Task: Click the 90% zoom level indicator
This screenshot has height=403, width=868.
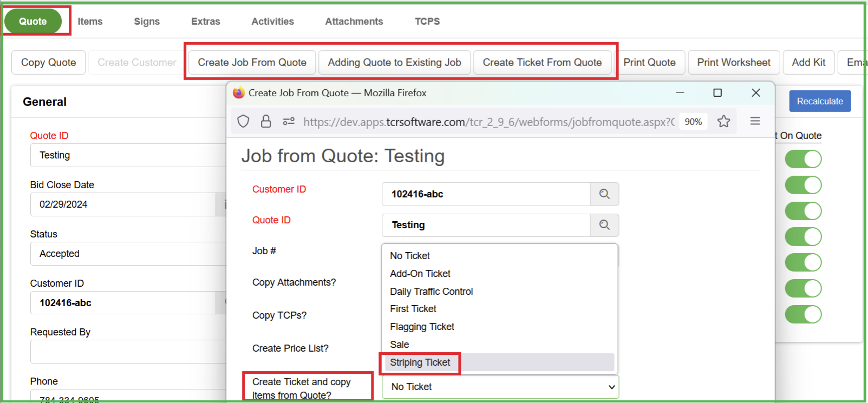Action: 693,122
